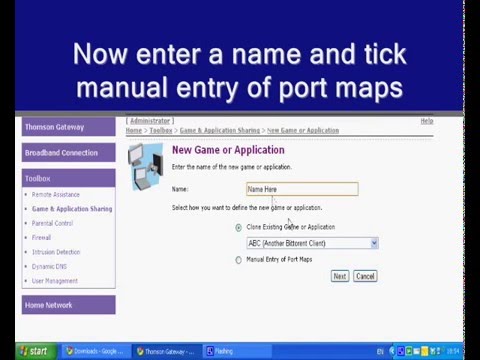Image resolution: width=480 pixels, height=360 pixels.
Task: Switch to the Flashing taskbar window
Action: coord(237,351)
